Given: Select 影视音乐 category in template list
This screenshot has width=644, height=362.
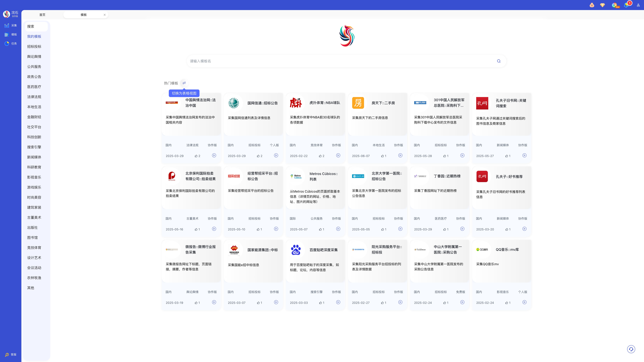Looking at the screenshot, I should [34, 177].
